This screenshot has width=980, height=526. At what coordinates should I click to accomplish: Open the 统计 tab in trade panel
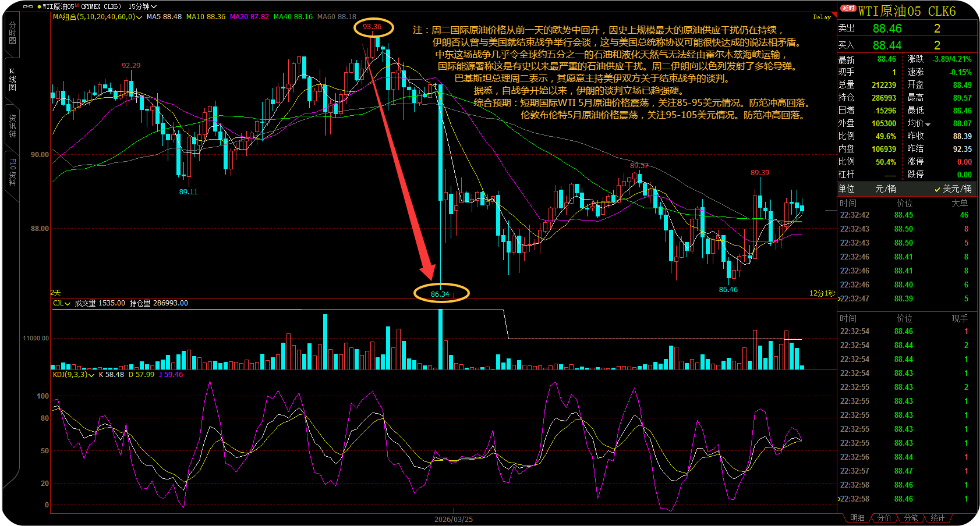tap(937, 518)
